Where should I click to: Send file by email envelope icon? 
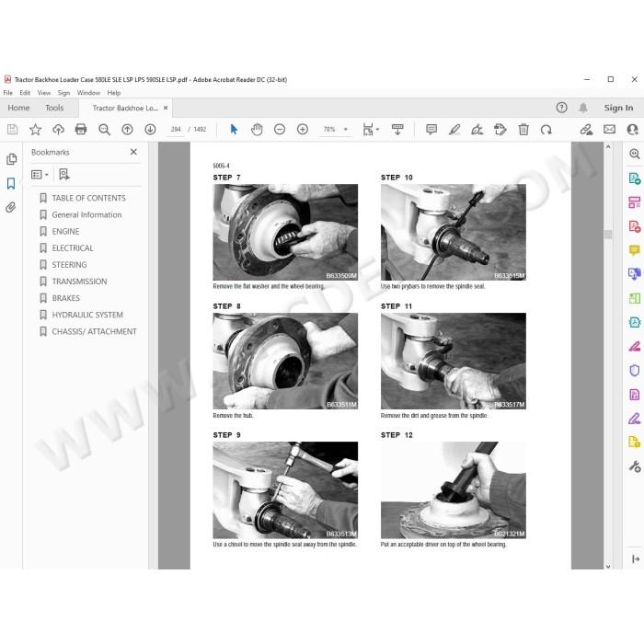click(x=609, y=130)
